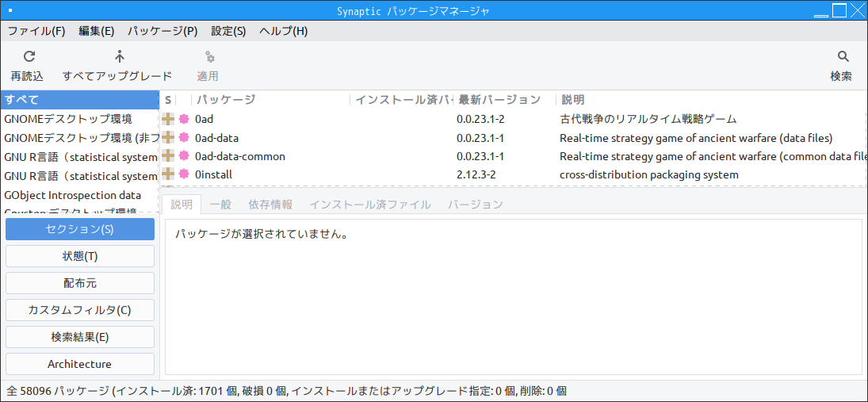Click the すべてアップグレード upgrade-all icon
This screenshot has height=402, width=868.
pyautogui.click(x=120, y=56)
